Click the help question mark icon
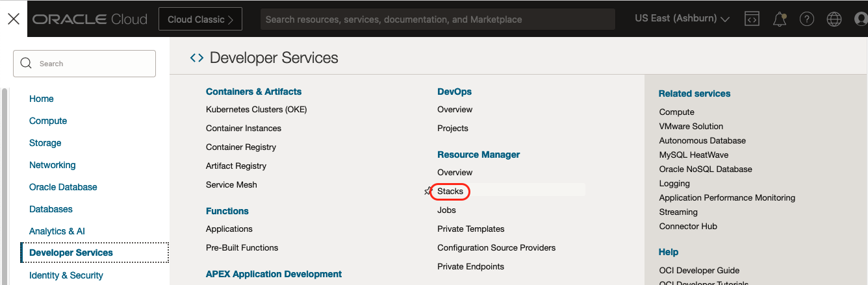 pos(807,19)
